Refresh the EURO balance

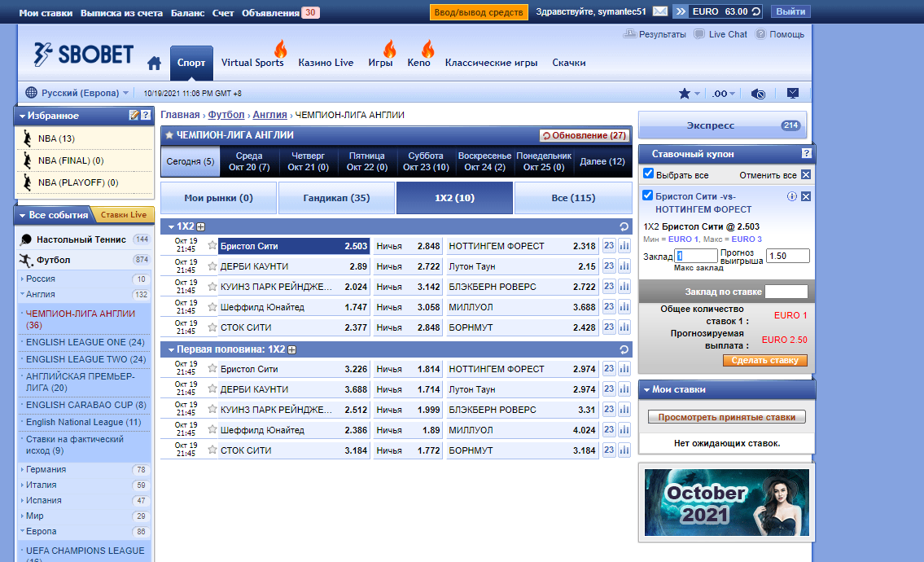pos(756,11)
